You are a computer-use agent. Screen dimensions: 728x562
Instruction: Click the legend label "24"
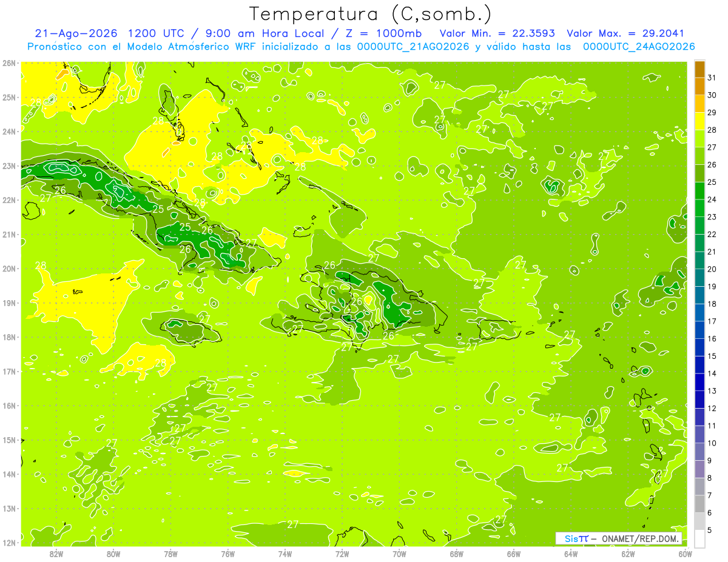(x=712, y=199)
